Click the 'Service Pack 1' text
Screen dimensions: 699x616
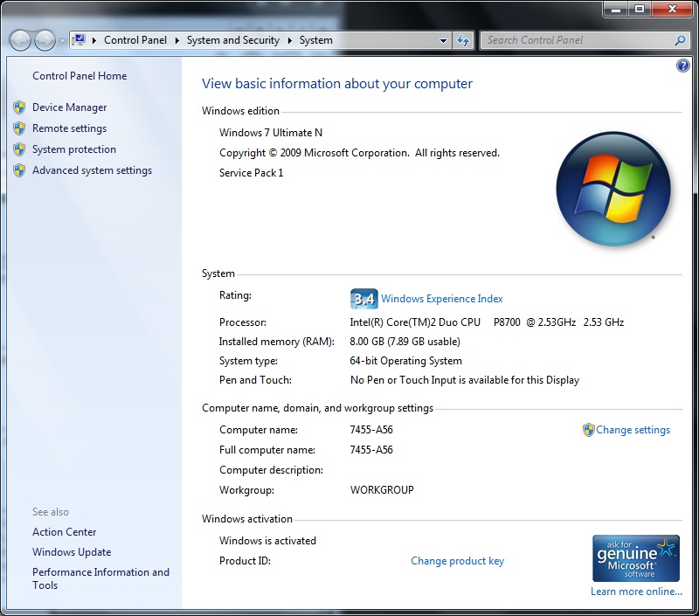(x=251, y=173)
